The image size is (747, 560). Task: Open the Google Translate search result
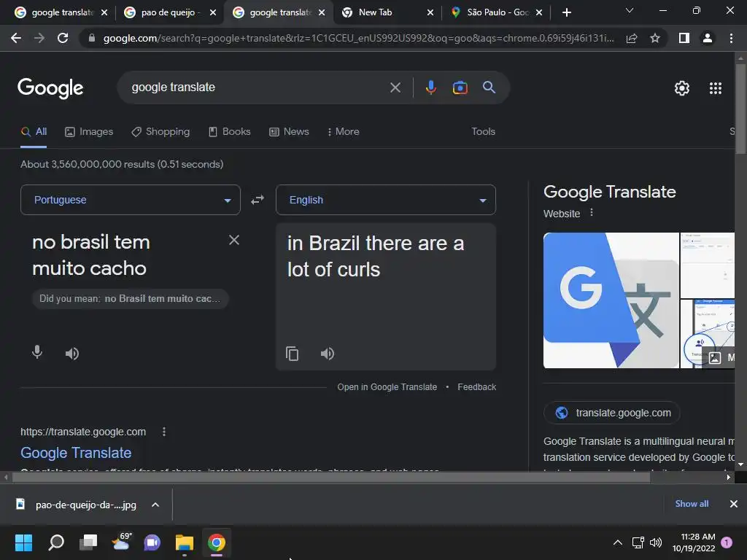pos(76,452)
